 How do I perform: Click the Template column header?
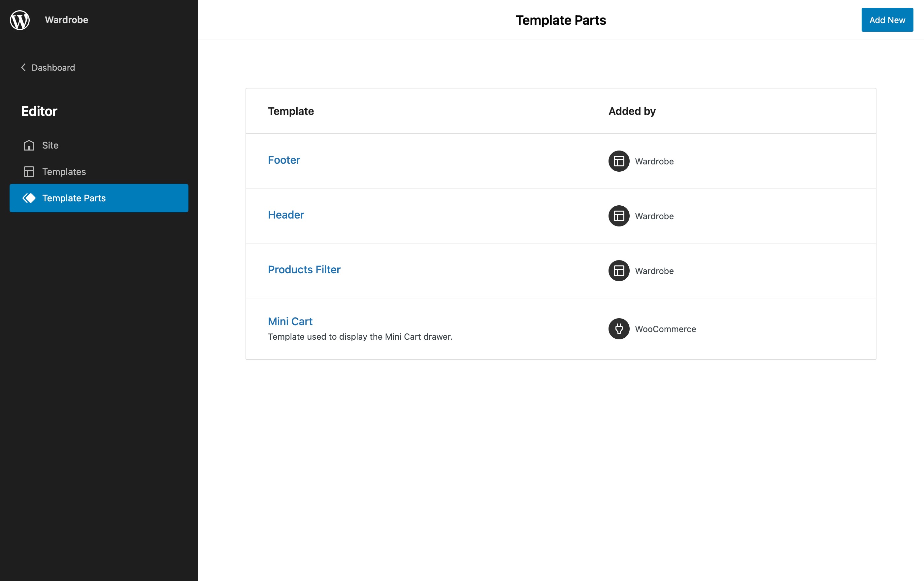[x=291, y=111]
